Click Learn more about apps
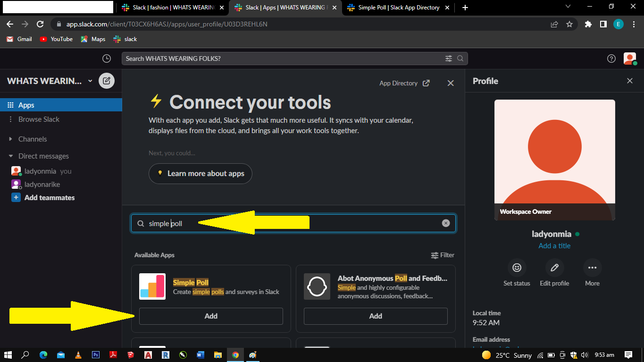The image size is (644, 362). [x=200, y=174]
